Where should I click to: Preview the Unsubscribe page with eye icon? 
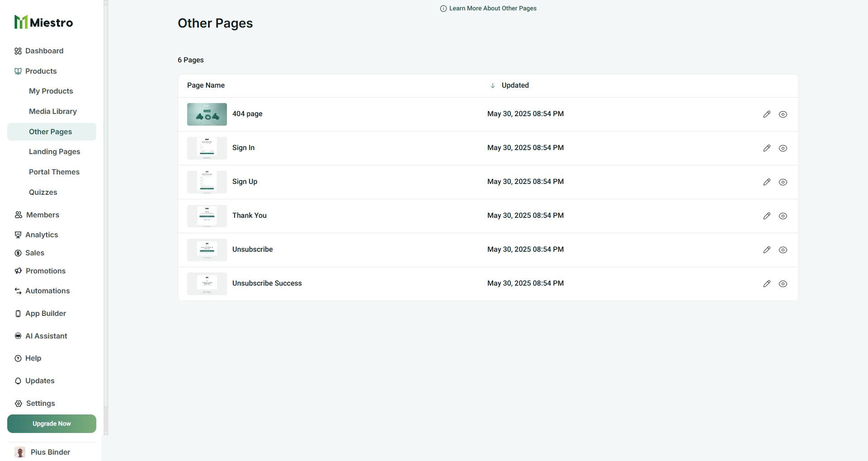coord(783,250)
